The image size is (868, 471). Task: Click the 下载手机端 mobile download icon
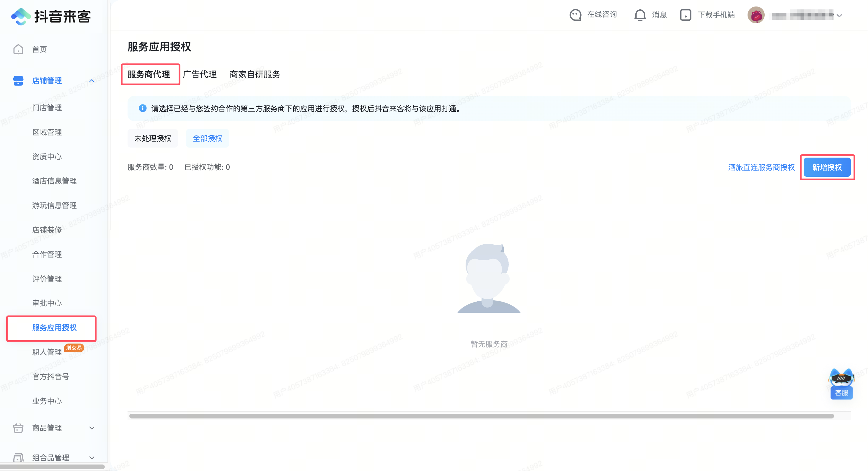coord(685,15)
